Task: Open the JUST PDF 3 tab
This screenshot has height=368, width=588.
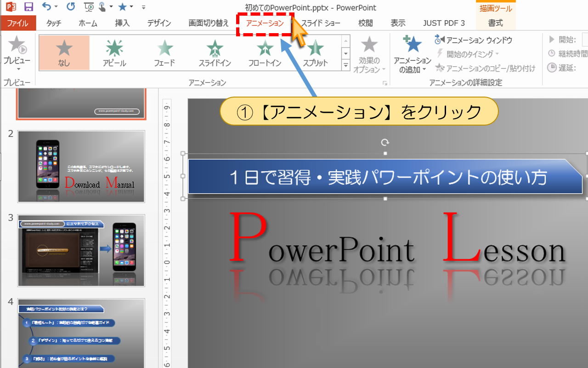Action: tap(444, 23)
